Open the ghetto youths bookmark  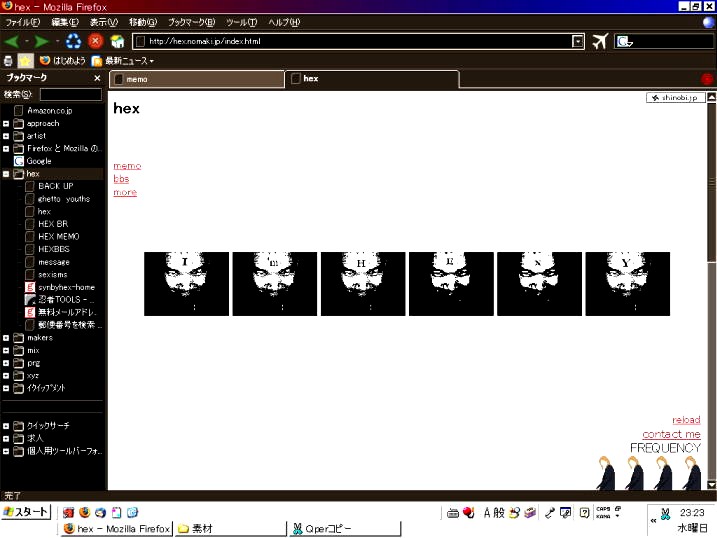[58, 199]
